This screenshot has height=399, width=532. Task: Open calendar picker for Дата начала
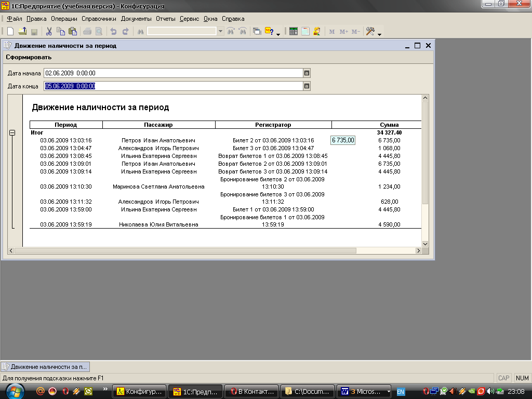tap(307, 73)
